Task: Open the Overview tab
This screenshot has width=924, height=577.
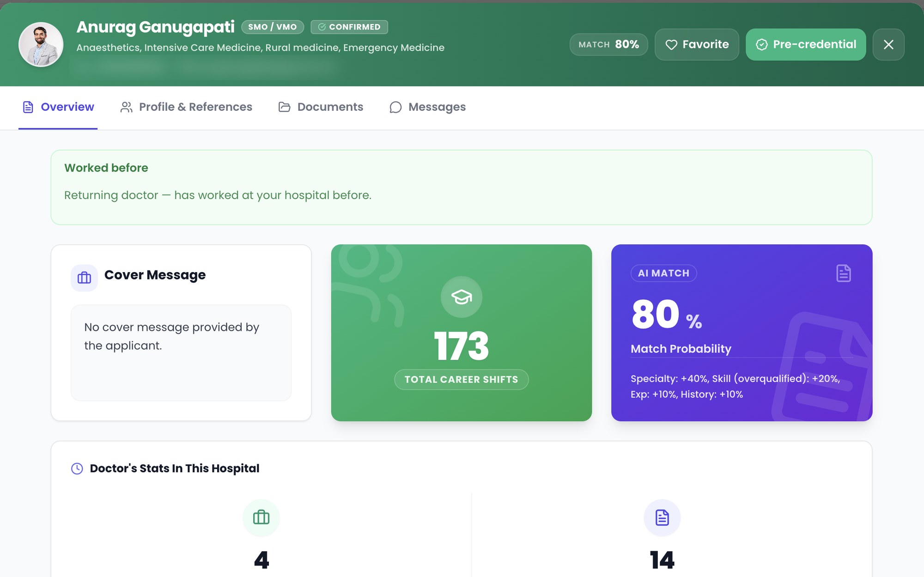Action: (58, 107)
